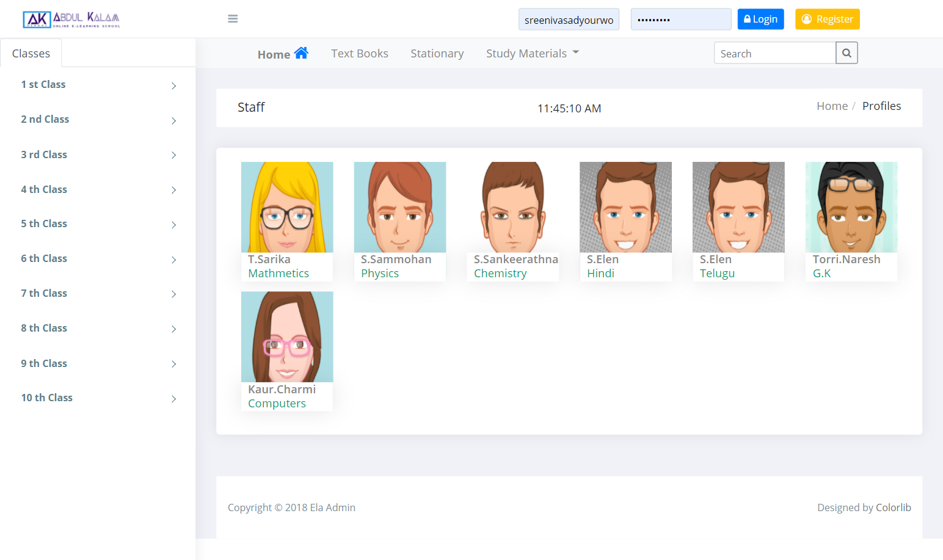Open the Colorlib footer link
This screenshot has width=943, height=560.
pyautogui.click(x=894, y=507)
